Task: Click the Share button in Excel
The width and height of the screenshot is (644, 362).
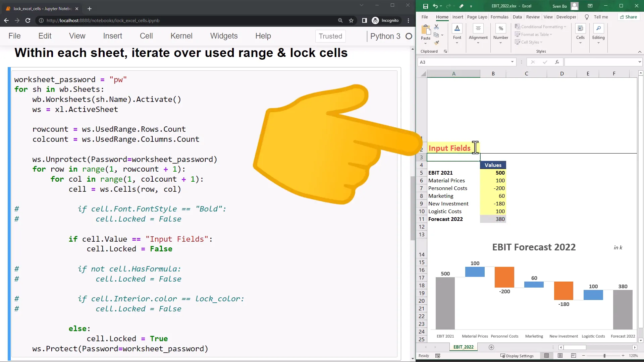Action: tap(628, 17)
